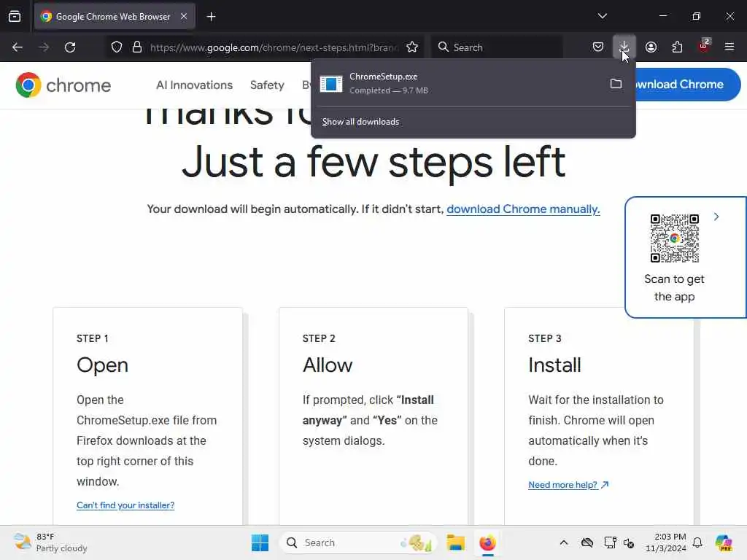Click the QR code image

point(675,238)
